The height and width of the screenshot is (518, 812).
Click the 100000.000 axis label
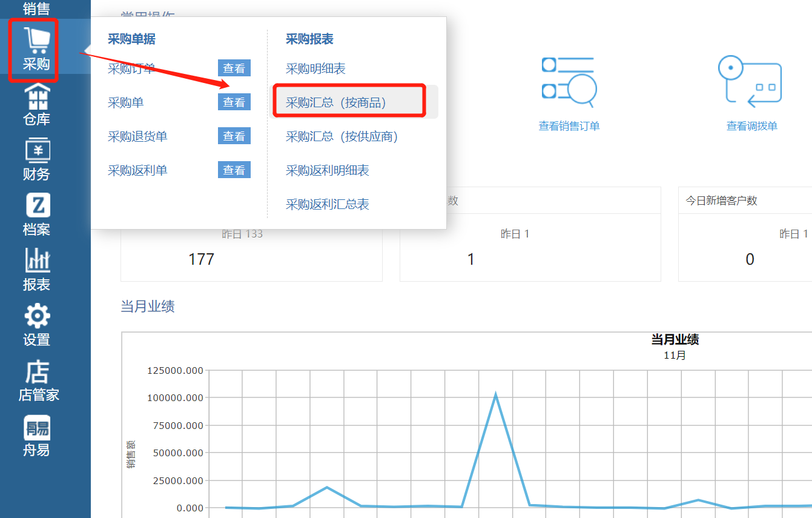[175, 398]
